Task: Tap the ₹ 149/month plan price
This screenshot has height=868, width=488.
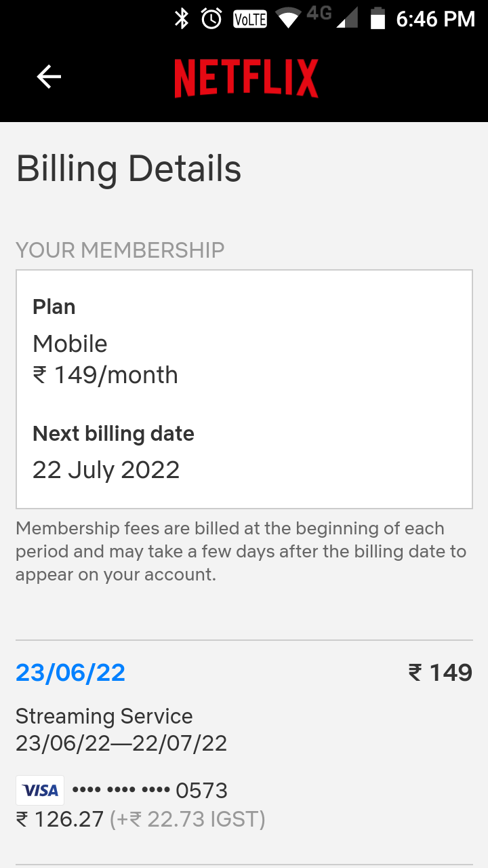Action: click(x=105, y=375)
